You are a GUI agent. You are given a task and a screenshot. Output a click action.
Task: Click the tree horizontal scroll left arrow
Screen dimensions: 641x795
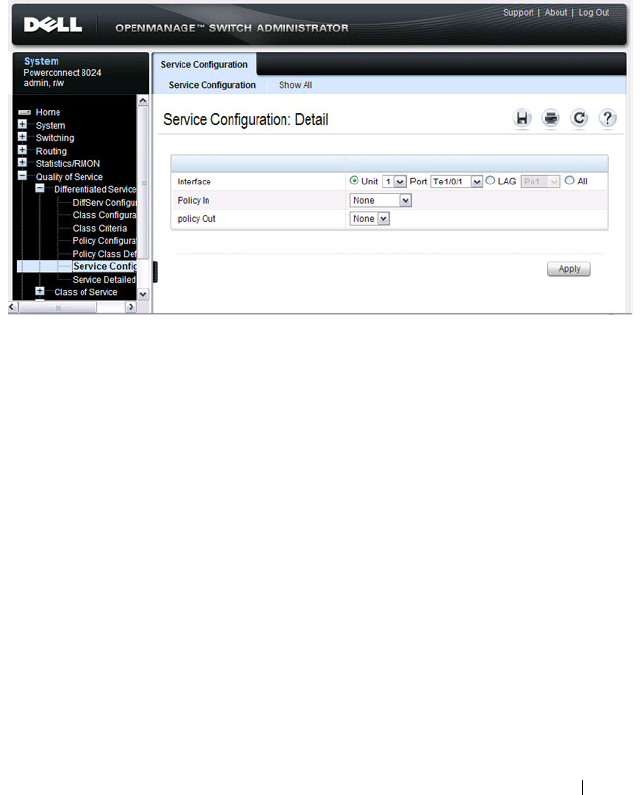(13, 307)
